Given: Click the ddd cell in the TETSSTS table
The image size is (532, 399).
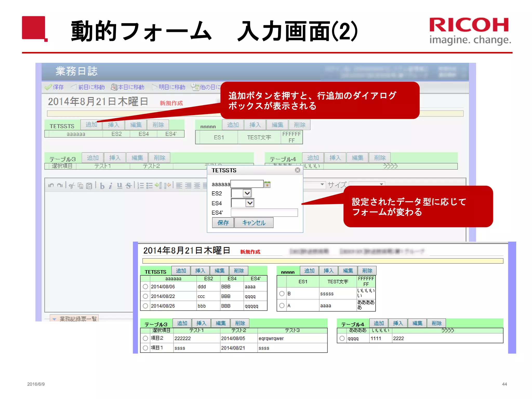Looking at the screenshot, I should coord(208,287).
